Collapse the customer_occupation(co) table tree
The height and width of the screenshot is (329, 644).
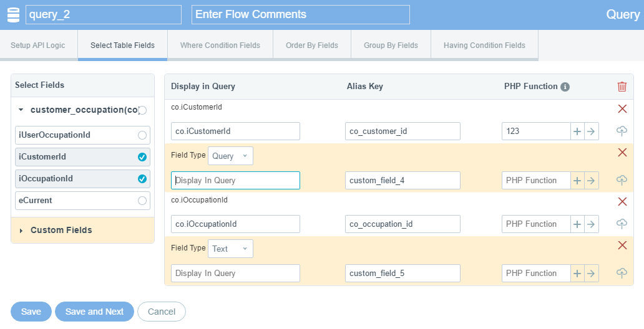(21, 110)
